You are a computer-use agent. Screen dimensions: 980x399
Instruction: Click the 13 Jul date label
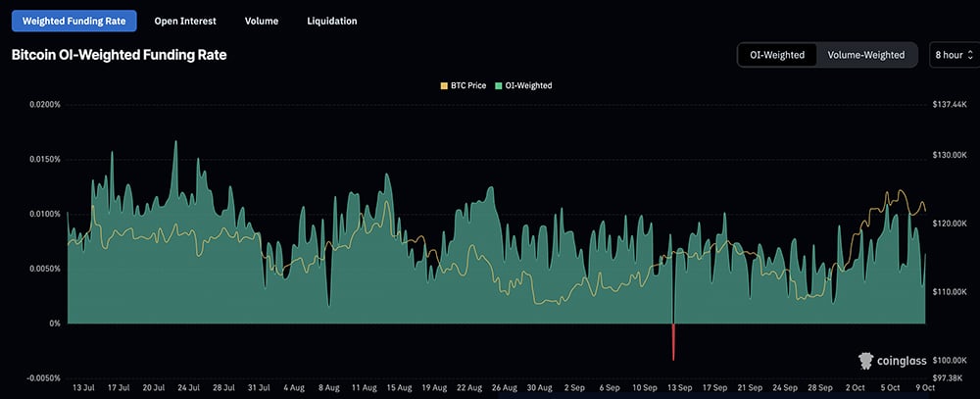pos(85,388)
